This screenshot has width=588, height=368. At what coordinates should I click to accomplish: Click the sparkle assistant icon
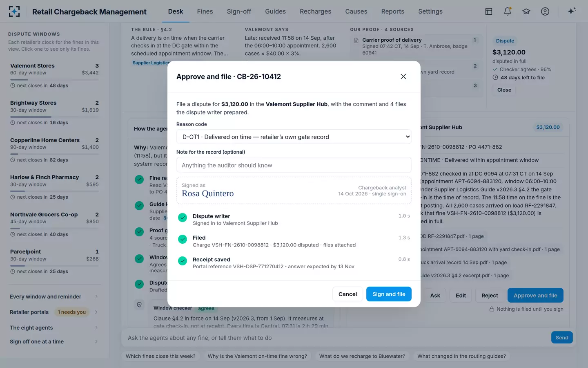pos(572,11)
